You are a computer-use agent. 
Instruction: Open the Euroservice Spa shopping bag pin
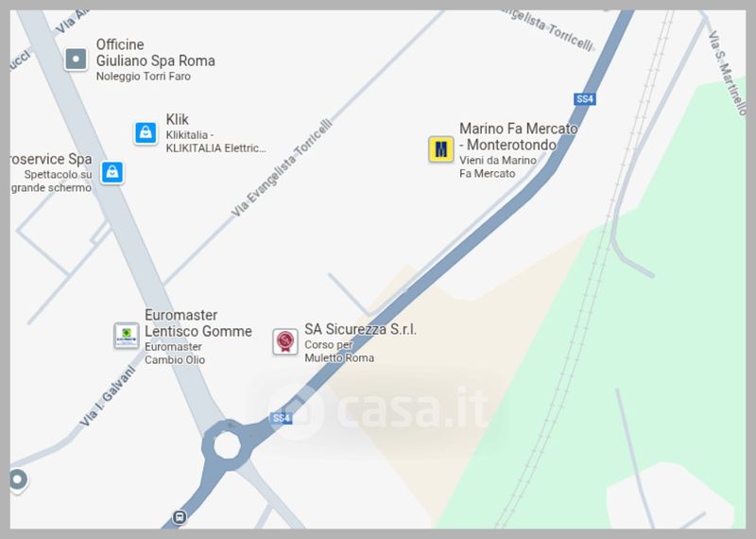tap(112, 172)
